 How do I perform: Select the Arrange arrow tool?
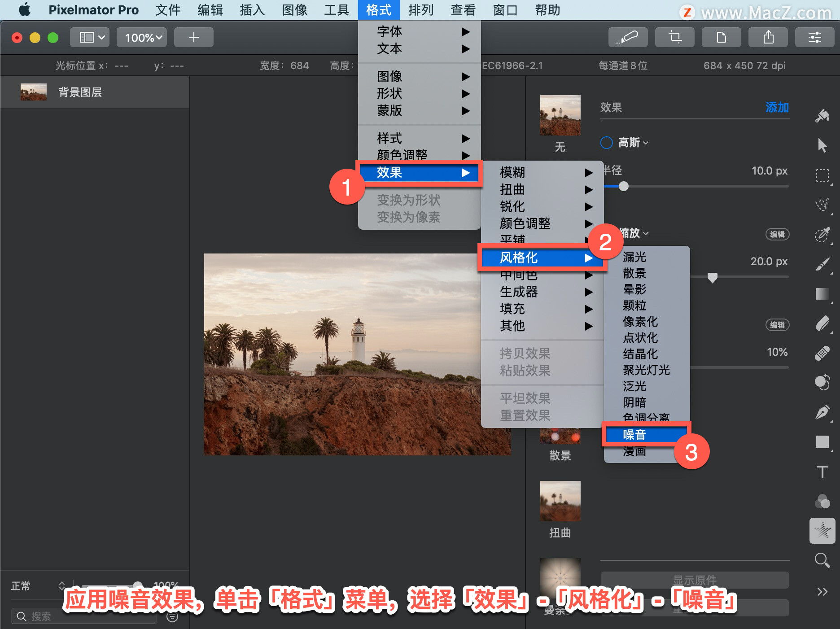[822, 145]
